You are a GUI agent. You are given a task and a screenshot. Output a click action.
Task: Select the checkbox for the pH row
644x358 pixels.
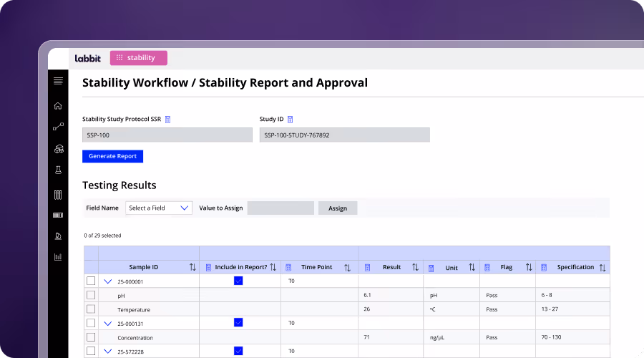tap(91, 295)
